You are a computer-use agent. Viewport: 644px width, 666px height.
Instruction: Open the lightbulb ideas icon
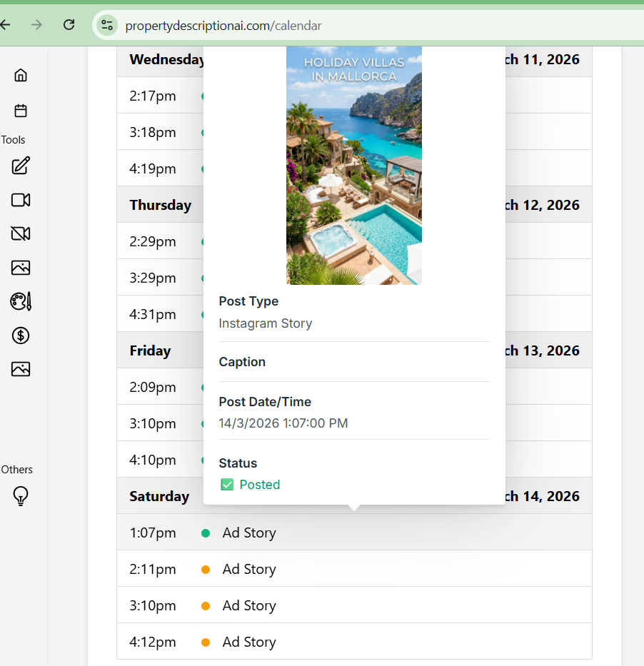21,495
